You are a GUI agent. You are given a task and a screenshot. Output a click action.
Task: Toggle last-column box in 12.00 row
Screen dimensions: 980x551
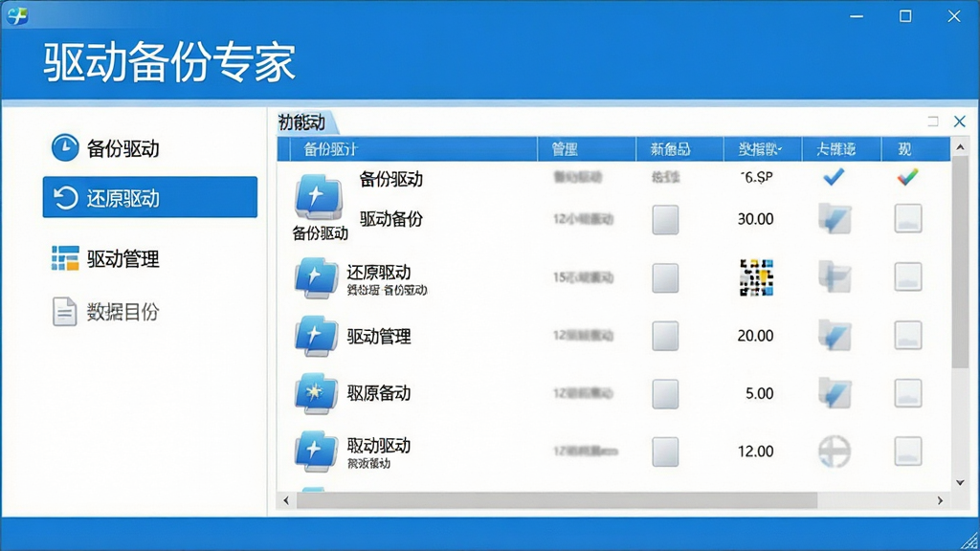pyautogui.click(x=907, y=452)
